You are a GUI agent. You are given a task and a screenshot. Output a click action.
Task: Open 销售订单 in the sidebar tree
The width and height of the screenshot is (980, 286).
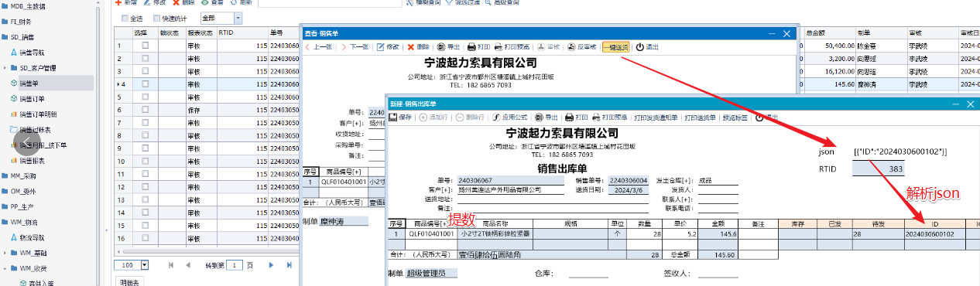(x=33, y=99)
